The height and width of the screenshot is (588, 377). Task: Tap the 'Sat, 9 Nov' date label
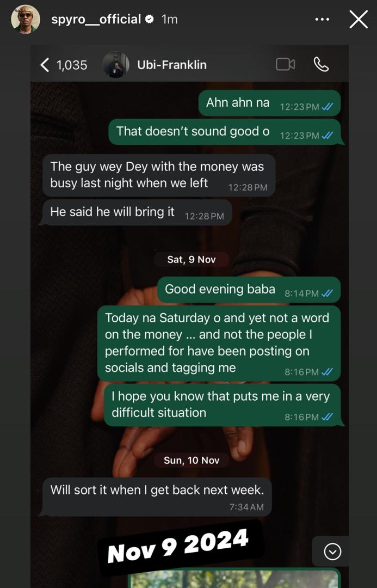pos(191,260)
